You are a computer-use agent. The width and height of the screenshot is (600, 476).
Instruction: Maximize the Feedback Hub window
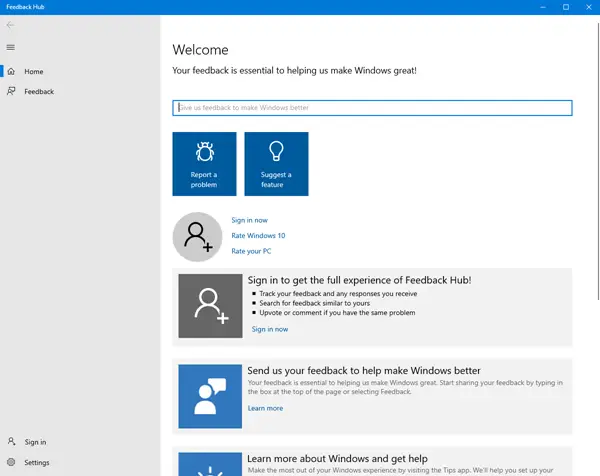pyautogui.click(x=566, y=7)
